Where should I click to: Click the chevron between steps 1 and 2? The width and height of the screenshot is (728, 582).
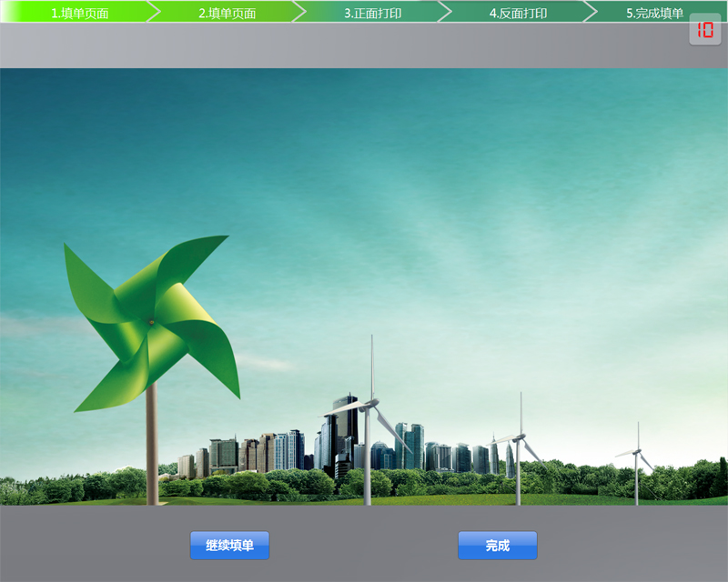point(153,12)
